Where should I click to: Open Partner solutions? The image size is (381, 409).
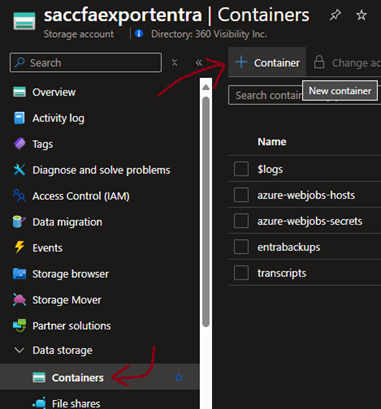coord(71,326)
